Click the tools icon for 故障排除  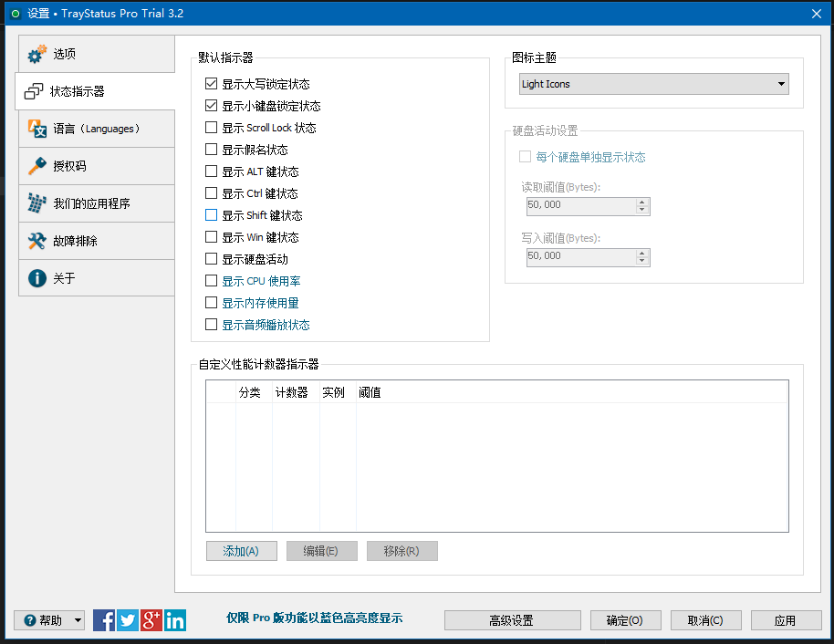(36, 241)
